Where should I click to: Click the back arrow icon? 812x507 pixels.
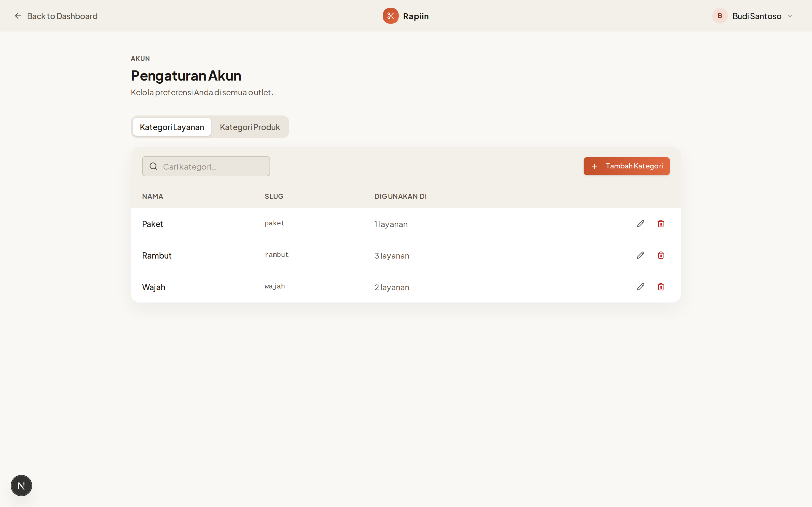point(18,16)
